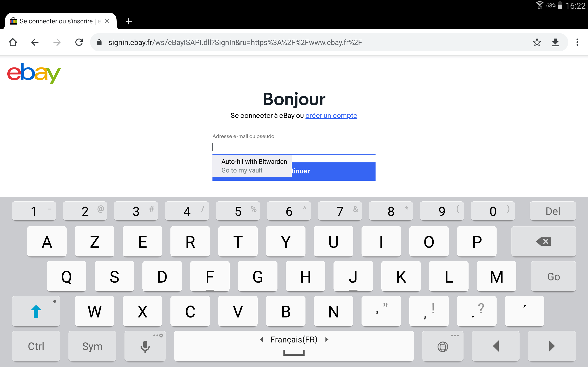This screenshot has width=588, height=367.
Task: Navigate back with the back arrow
Action: tap(35, 42)
